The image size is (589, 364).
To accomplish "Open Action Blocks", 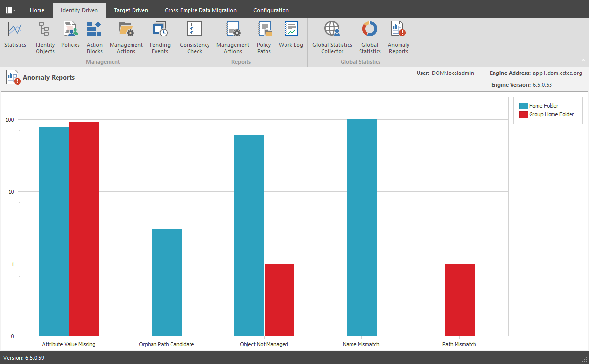I will pos(95,37).
